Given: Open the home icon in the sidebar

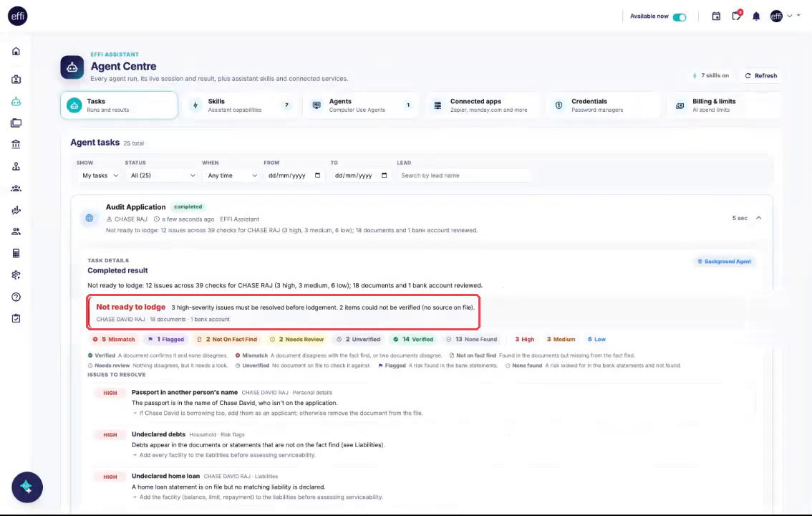Looking at the screenshot, I should 16,52.
